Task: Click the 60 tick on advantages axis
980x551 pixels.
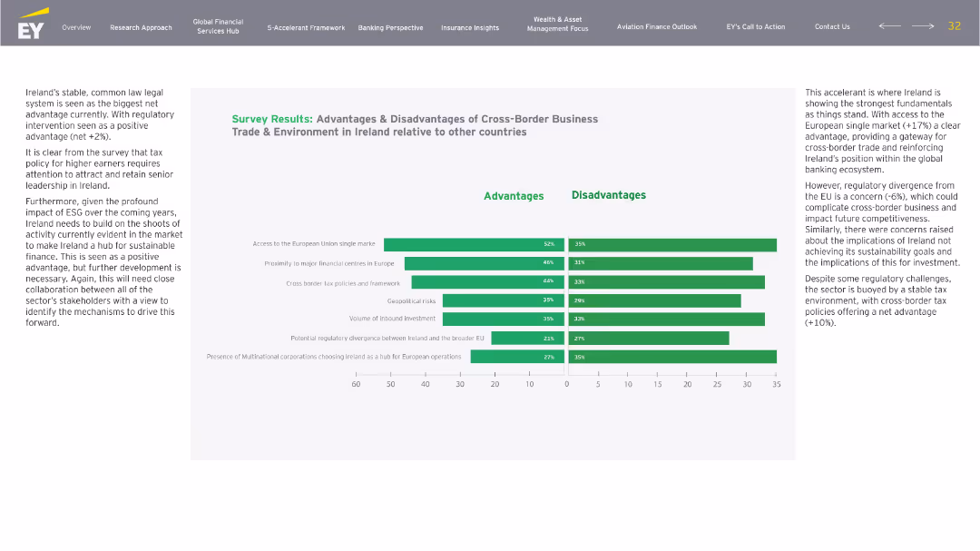Action: click(356, 384)
